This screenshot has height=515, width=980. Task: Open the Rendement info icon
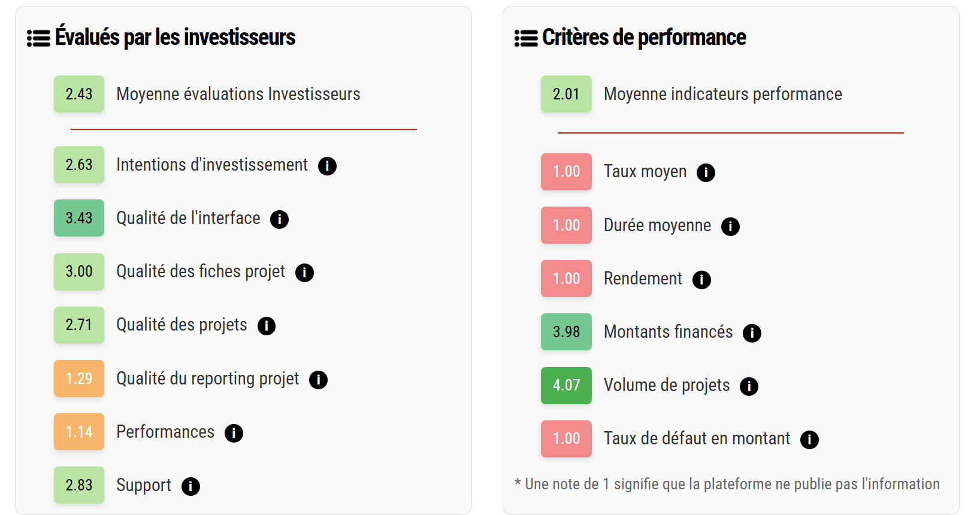point(701,280)
